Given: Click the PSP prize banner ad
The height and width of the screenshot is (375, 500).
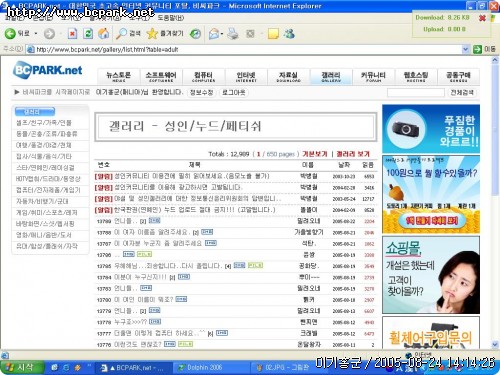Looking at the screenshot, I should [431, 129].
